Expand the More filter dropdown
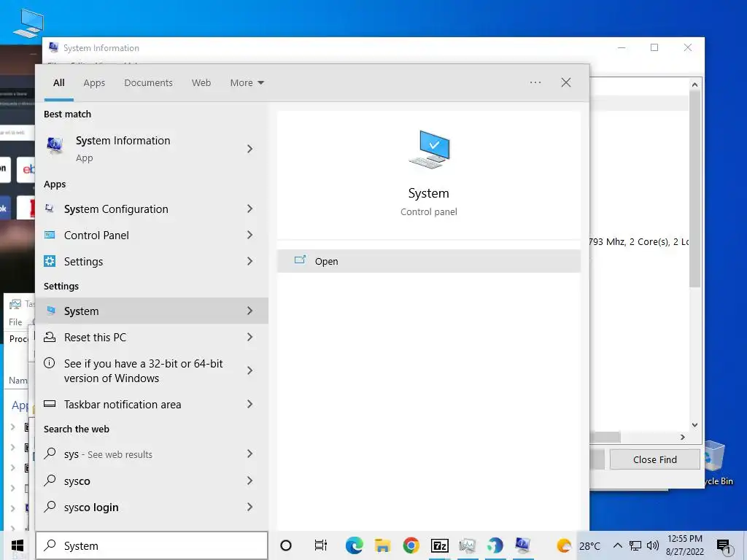The image size is (747, 560). click(x=247, y=83)
